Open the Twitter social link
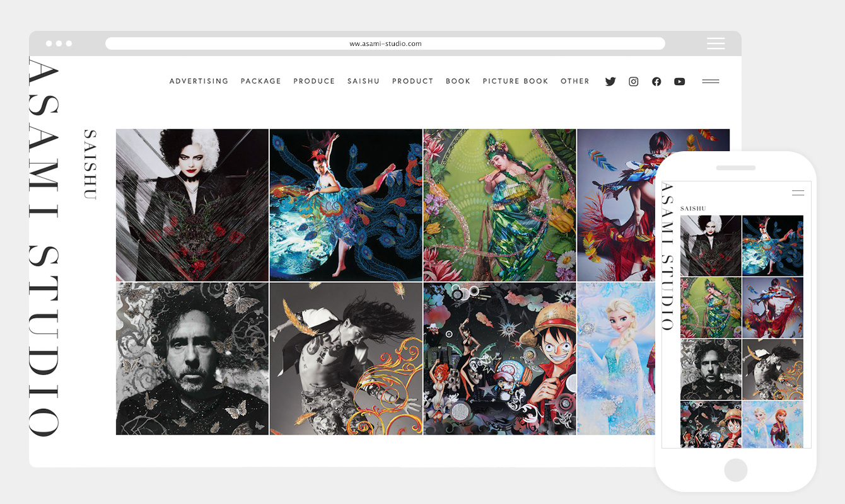The width and height of the screenshot is (845, 504). click(610, 81)
